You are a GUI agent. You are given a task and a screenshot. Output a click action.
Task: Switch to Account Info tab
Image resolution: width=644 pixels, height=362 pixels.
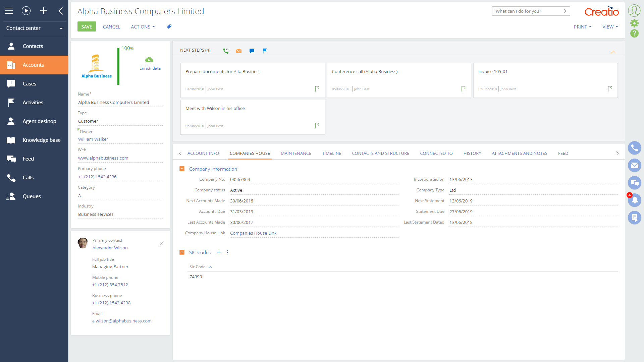coord(203,153)
